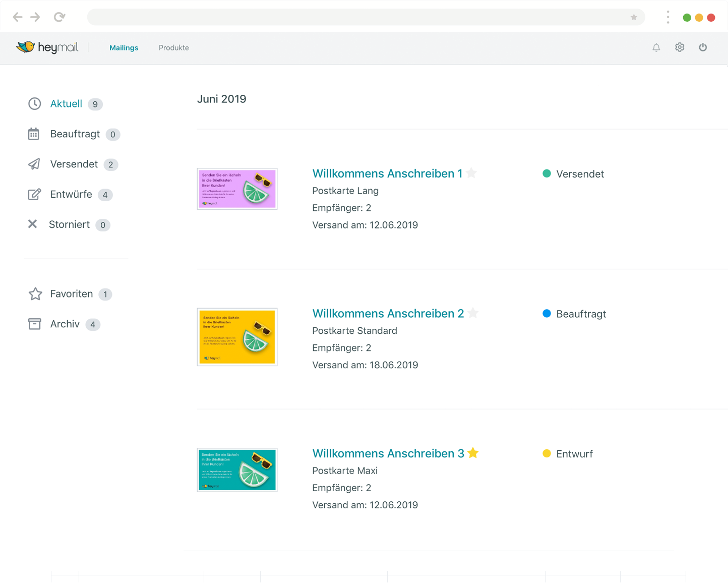Favorite Willkommens Anschreiben 1 with its star

[x=471, y=173]
